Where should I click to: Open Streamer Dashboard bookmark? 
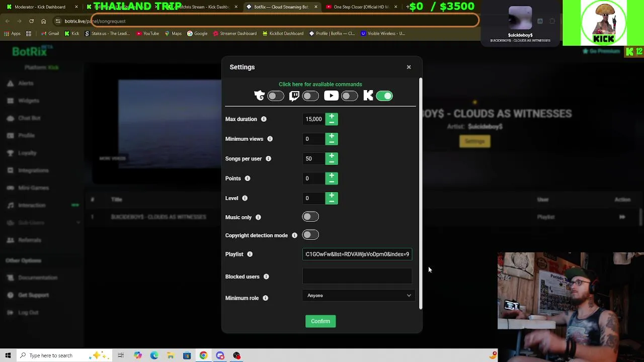(x=235, y=34)
